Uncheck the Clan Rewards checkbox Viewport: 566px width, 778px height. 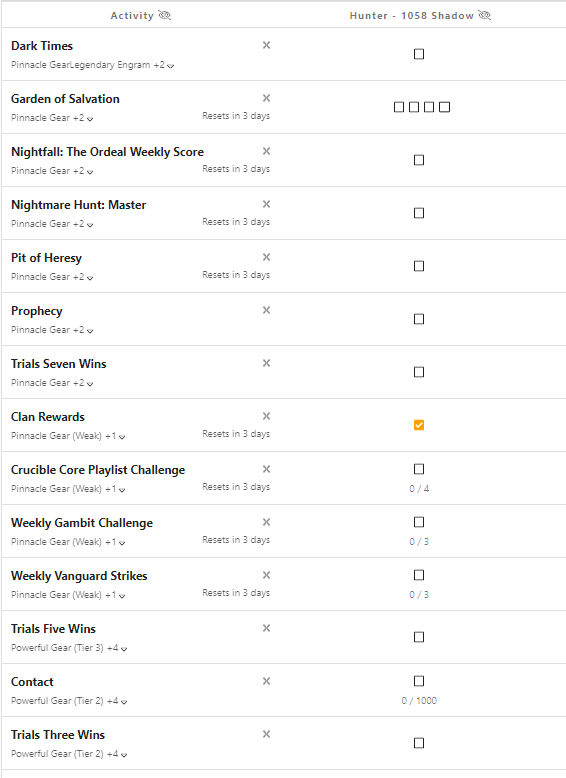(419, 425)
